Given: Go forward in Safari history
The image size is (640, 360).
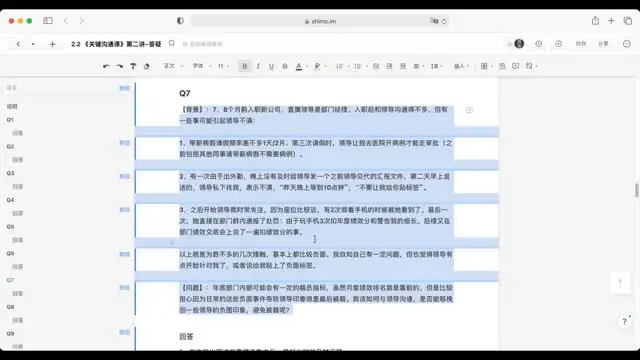Looking at the screenshot, I should pos(82,20).
